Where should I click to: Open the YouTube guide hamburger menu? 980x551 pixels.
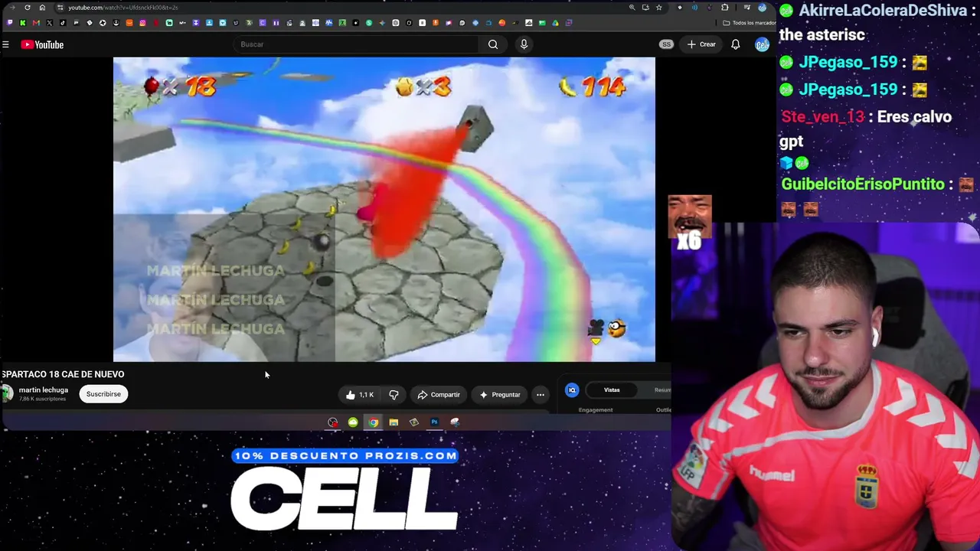[x=5, y=44]
